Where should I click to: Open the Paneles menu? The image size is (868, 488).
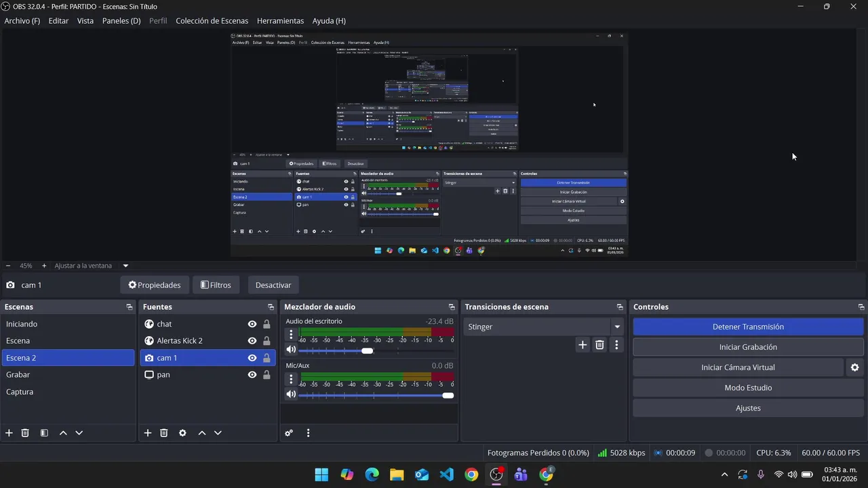coord(121,21)
